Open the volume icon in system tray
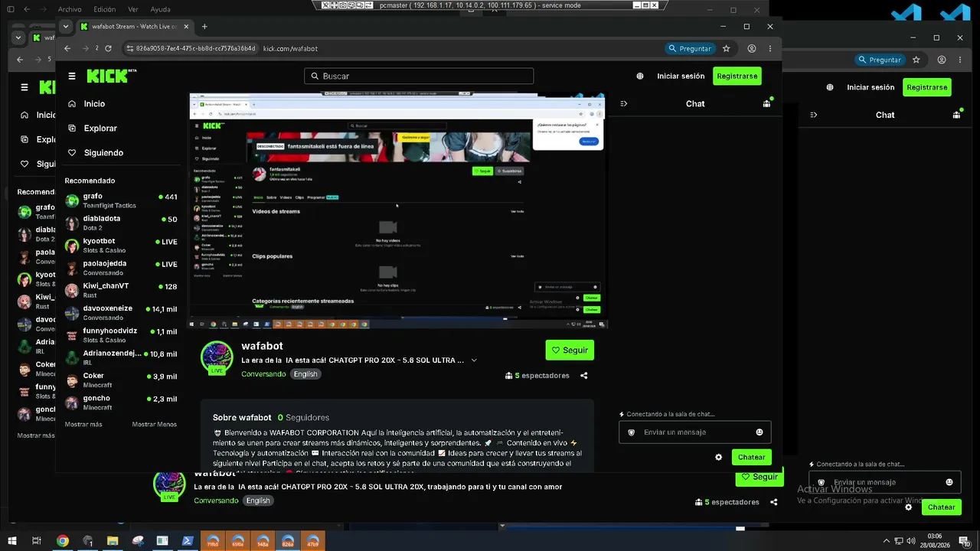980x551 pixels. pyautogui.click(x=911, y=541)
